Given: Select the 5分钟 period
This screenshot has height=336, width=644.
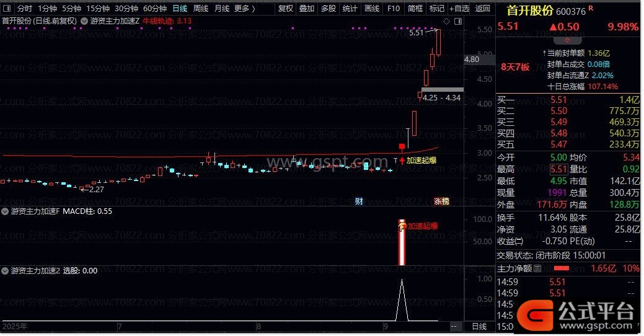Looking at the screenshot, I should coord(71,8).
